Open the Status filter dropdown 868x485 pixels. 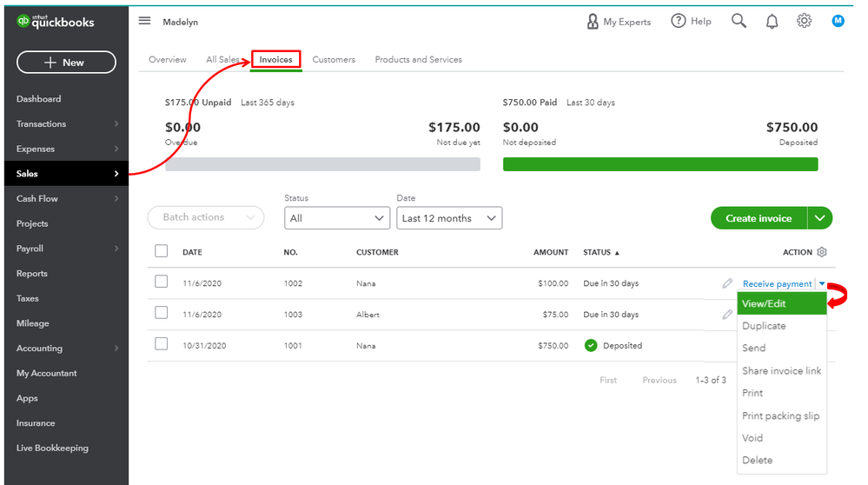pos(336,218)
